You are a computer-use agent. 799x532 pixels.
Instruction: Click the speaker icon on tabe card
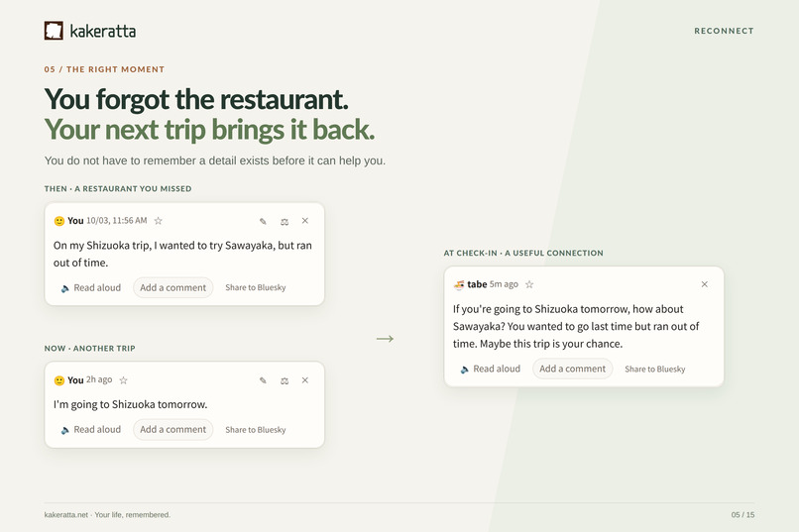coord(465,370)
